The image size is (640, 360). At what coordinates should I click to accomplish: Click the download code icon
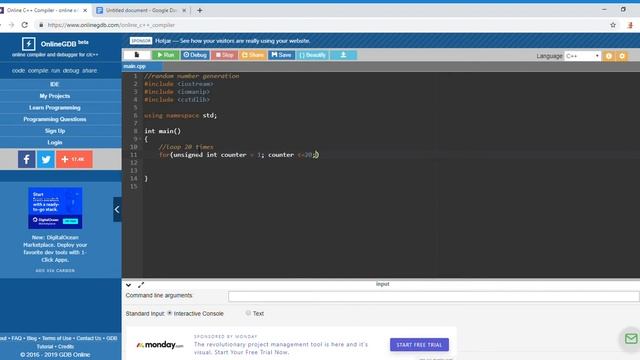coord(343,55)
